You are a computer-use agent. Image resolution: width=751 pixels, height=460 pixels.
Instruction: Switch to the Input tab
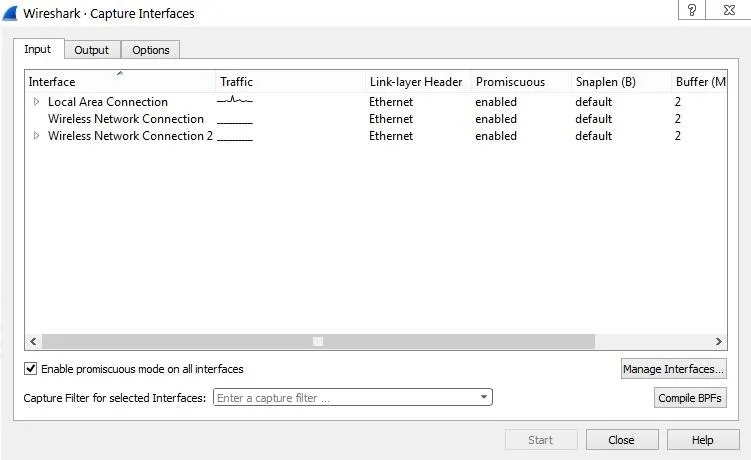[x=38, y=49]
